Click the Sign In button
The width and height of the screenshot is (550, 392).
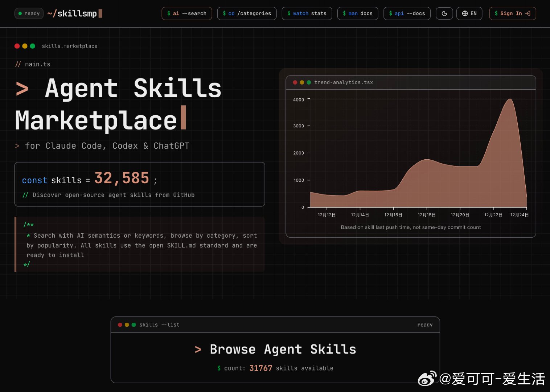click(x=512, y=13)
